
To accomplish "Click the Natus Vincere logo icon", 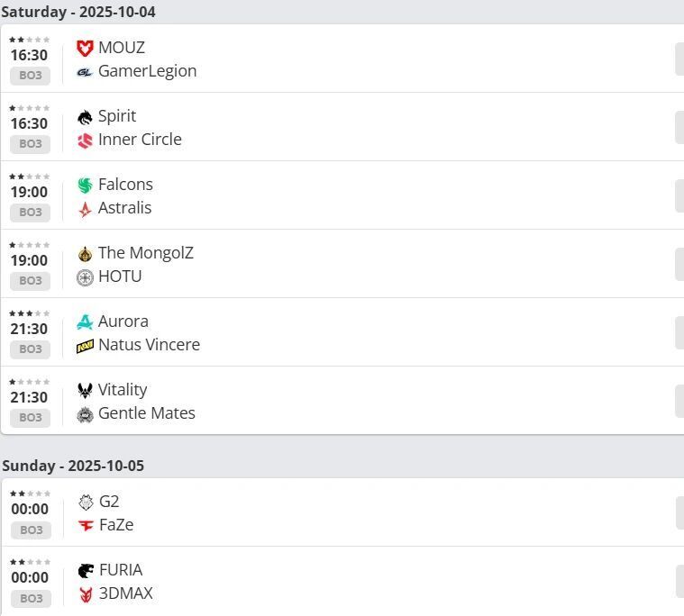I will pos(85,345).
